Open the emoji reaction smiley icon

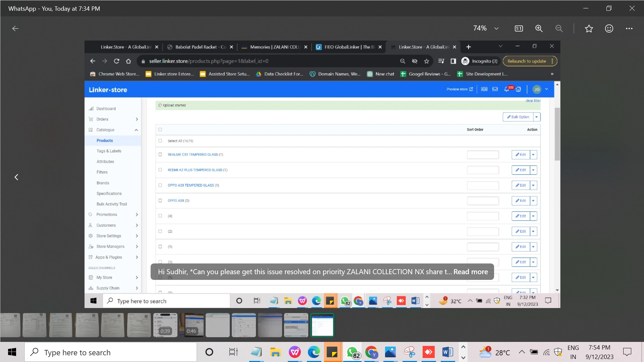tap(609, 28)
